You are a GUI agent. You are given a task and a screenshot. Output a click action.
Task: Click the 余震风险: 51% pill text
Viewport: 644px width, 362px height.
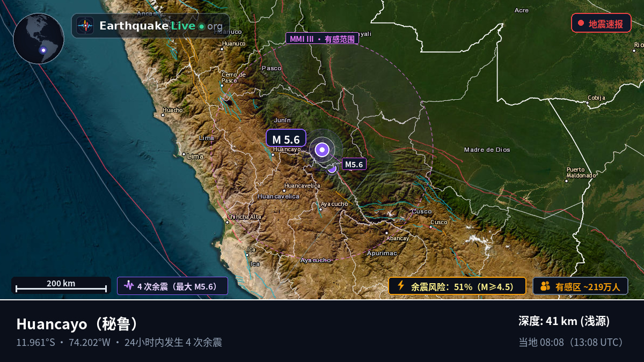point(462,286)
